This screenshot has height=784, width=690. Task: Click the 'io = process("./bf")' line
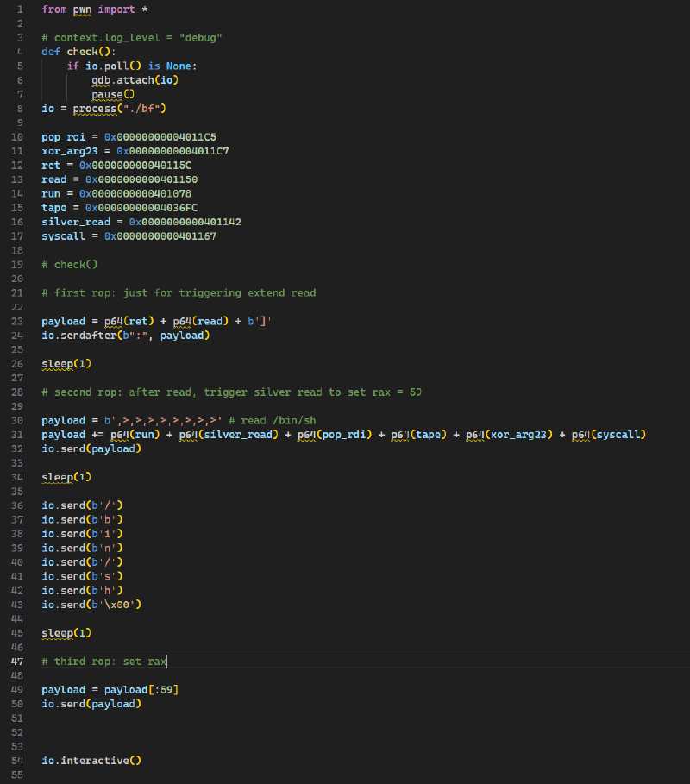(103, 109)
